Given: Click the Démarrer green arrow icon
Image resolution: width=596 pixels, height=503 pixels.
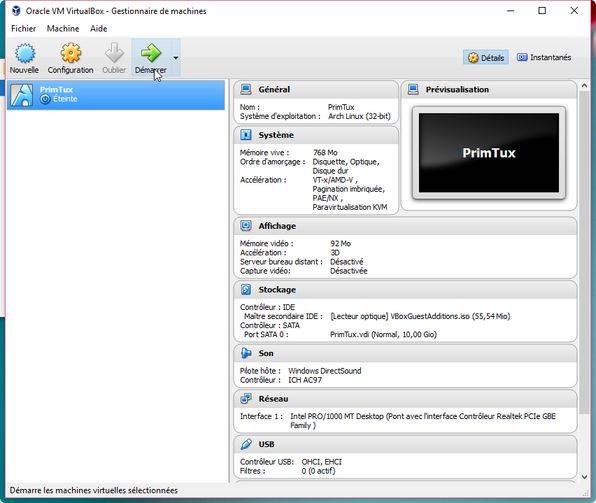Looking at the screenshot, I should (x=151, y=53).
